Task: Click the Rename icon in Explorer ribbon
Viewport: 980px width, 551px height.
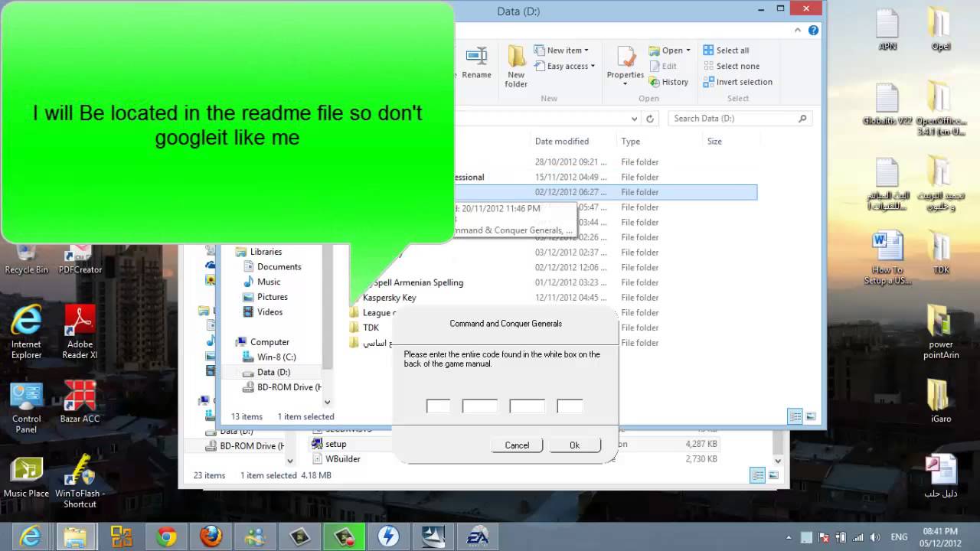Action: (x=476, y=63)
